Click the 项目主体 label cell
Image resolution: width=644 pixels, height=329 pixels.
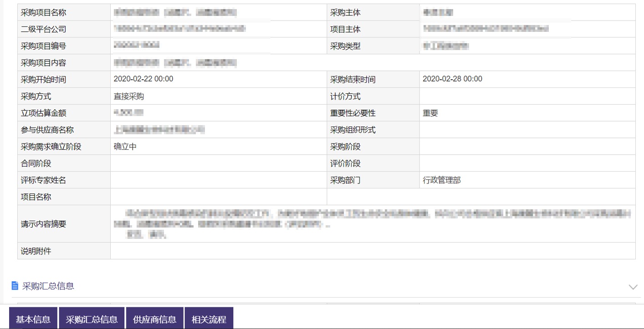pos(373,29)
